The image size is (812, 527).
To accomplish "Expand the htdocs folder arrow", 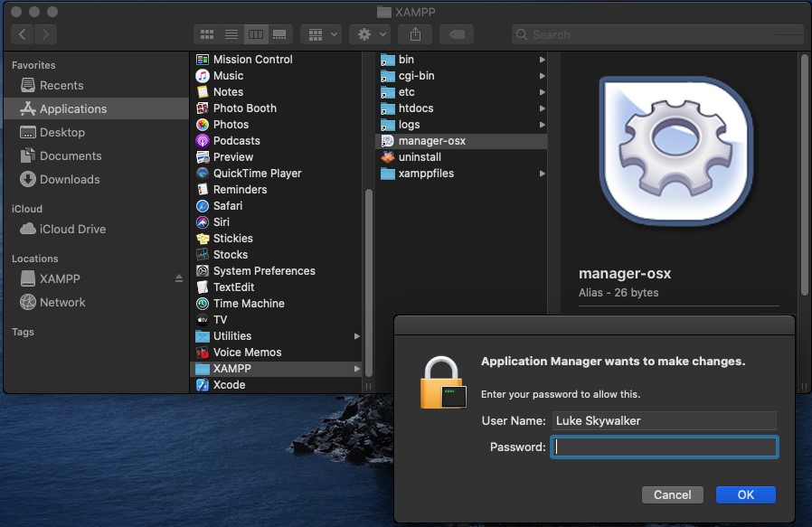I will pos(543,108).
